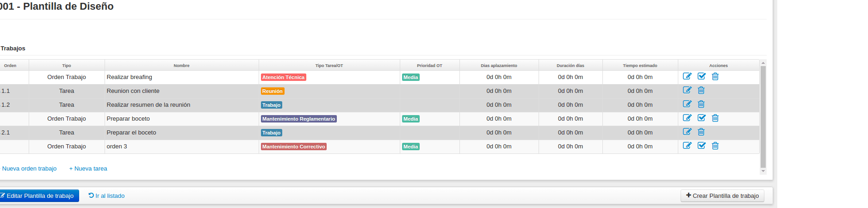Edit the 'orden 3' work order
This screenshot has height=208, width=868.
point(687,146)
